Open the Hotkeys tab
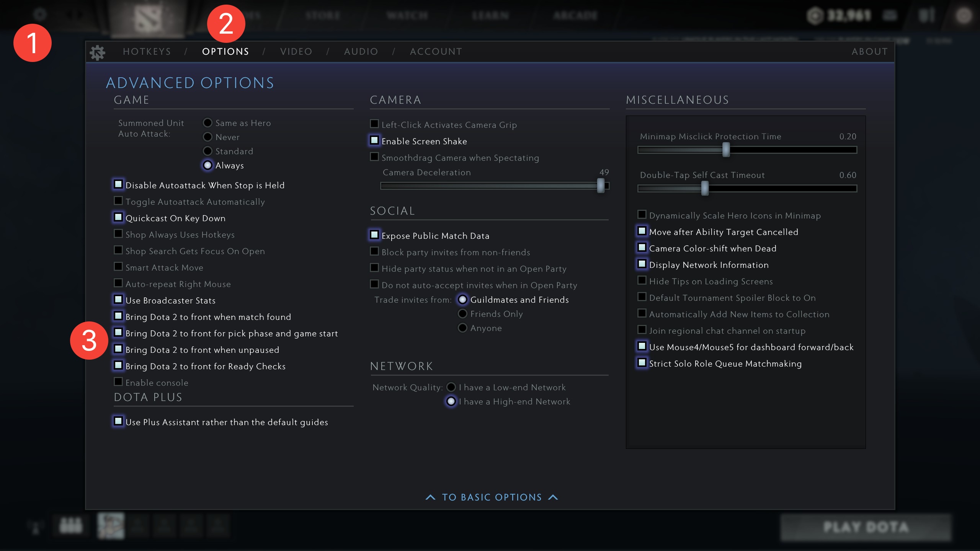The height and width of the screenshot is (551, 980). tap(147, 52)
